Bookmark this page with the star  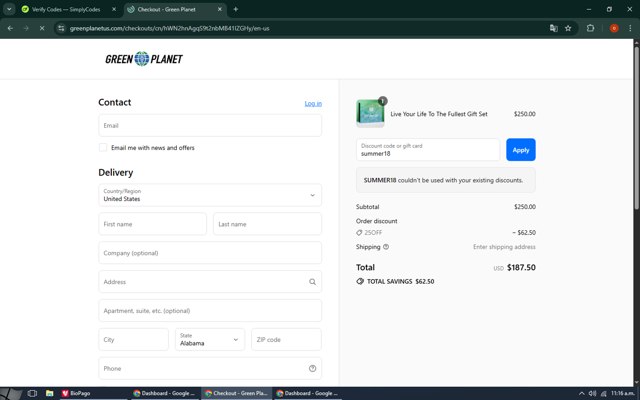pyautogui.click(x=568, y=28)
